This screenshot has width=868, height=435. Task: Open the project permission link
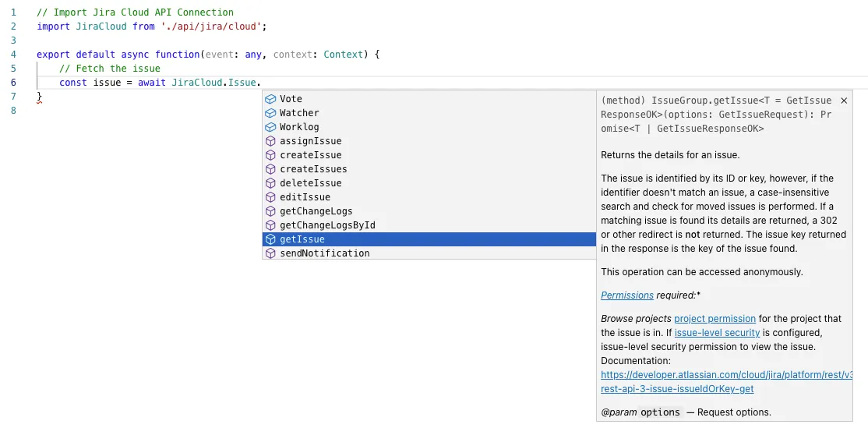[715, 319]
